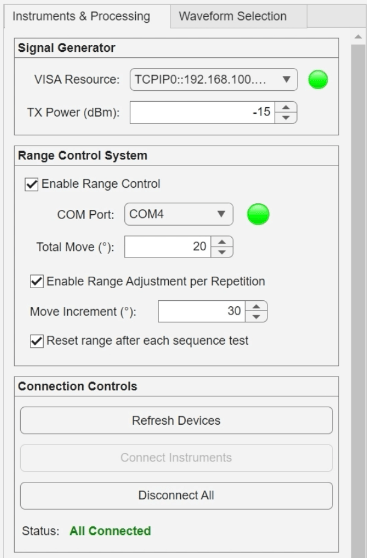Click the Refresh Devices button
The width and height of the screenshot is (367, 558).
(x=176, y=420)
